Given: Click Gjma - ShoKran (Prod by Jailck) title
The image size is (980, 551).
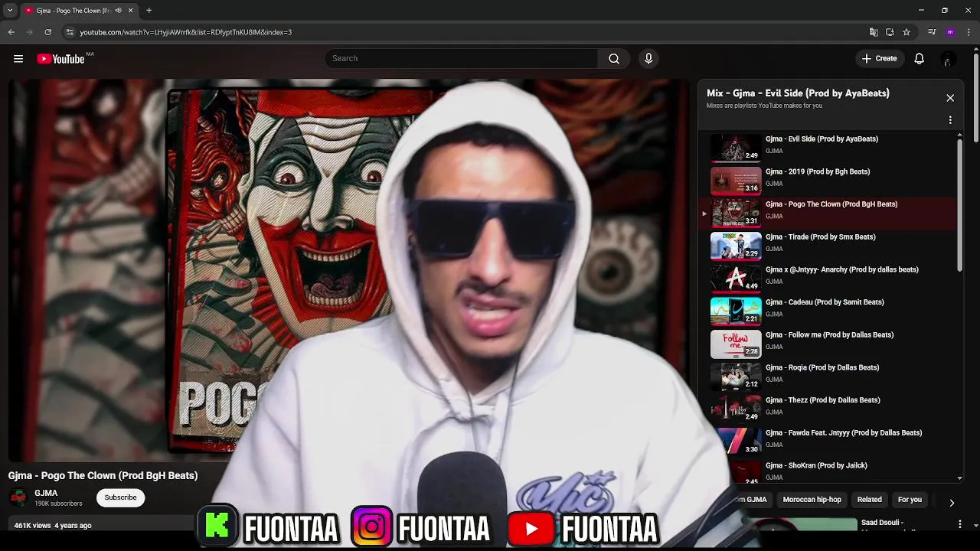Looking at the screenshot, I should click(x=816, y=466).
